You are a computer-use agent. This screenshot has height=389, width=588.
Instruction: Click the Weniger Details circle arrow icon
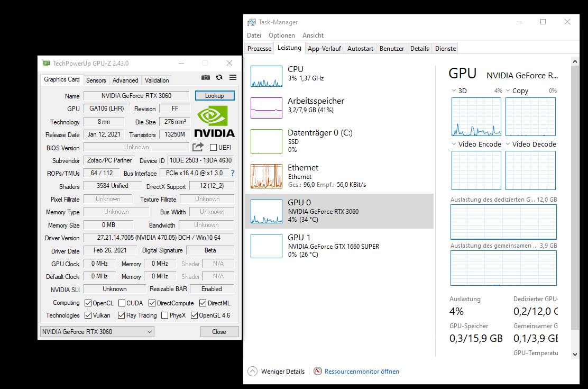tap(253, 372)
